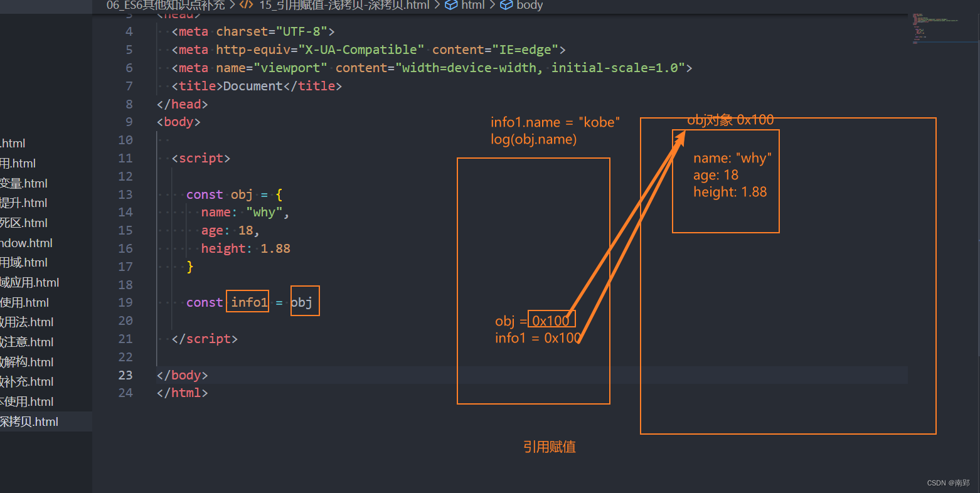Click the 'name: "why",' code line

pyautogui.click(x=245, y=213)
